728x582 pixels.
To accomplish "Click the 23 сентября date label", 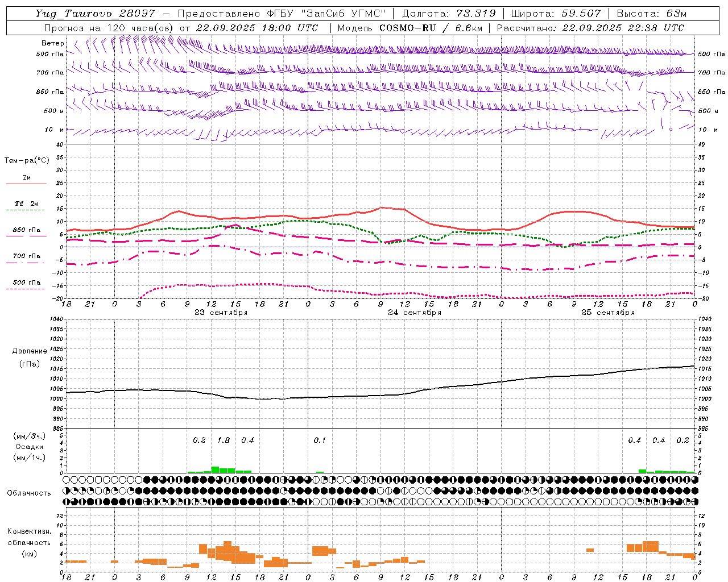I will click(221, 313).
